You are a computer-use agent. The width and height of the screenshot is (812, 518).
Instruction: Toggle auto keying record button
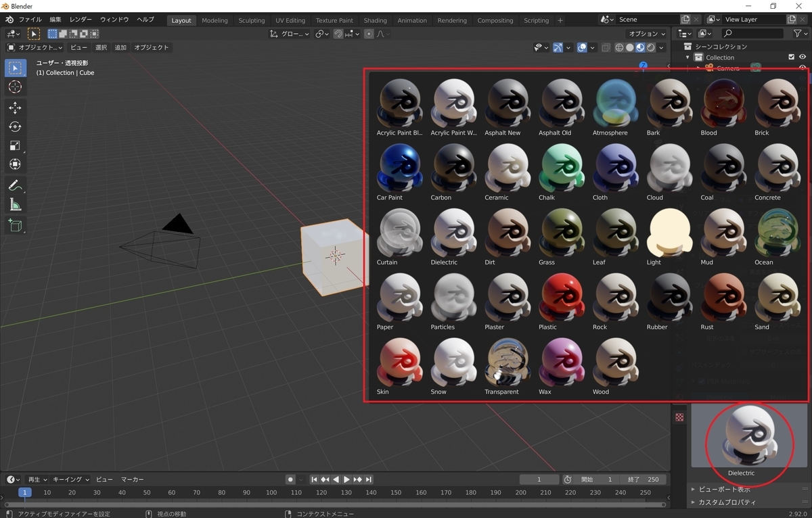click(x=290, y=479)
